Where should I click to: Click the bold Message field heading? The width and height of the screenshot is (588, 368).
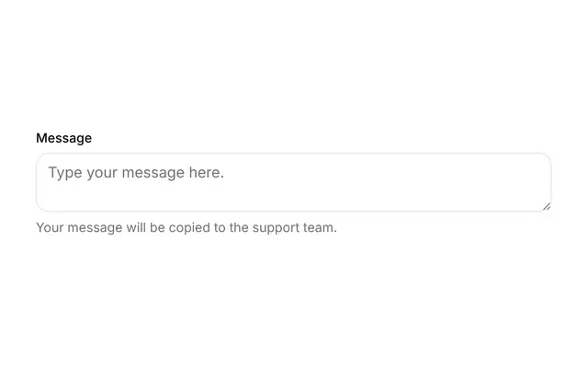pos(63,138)
